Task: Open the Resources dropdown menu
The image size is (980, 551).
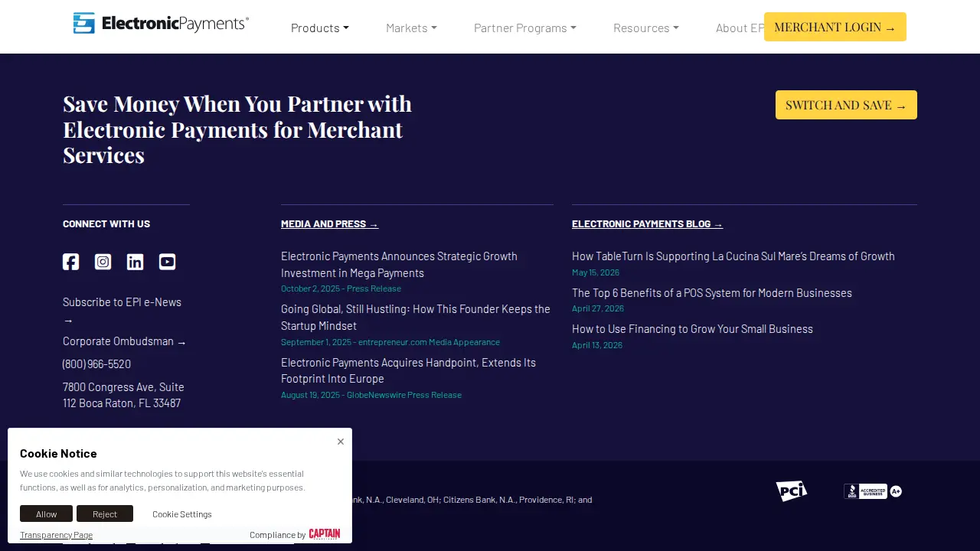Action: point(646,28)
